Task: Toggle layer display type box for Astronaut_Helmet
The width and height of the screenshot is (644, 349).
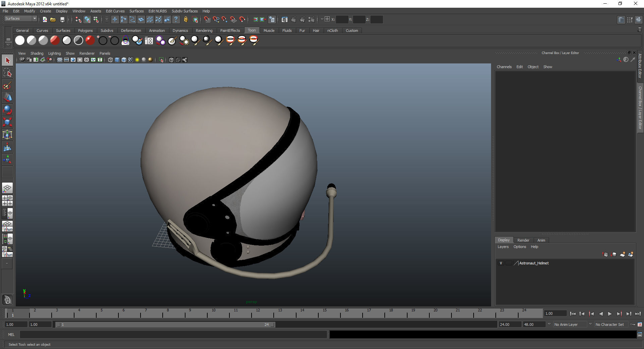Action: 508,263
